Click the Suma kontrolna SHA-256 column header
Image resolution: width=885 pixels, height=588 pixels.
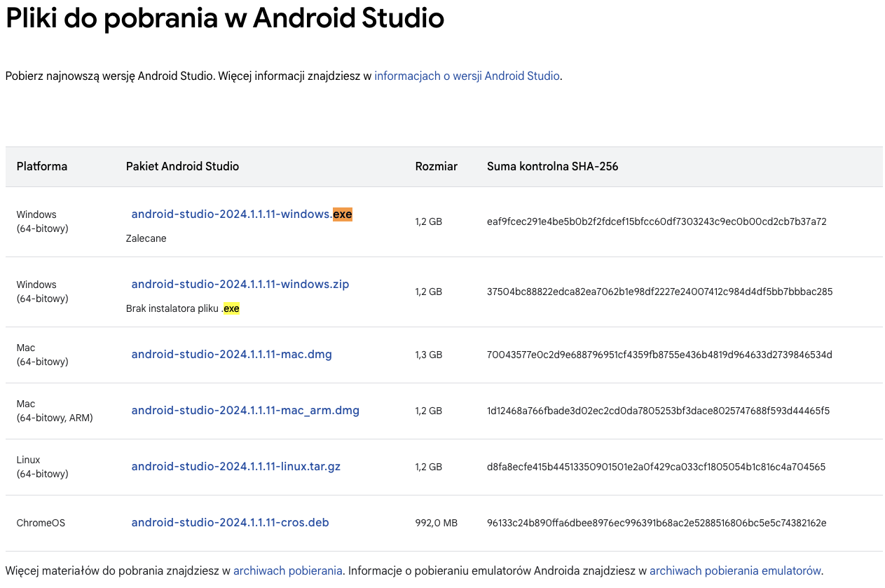553,166
